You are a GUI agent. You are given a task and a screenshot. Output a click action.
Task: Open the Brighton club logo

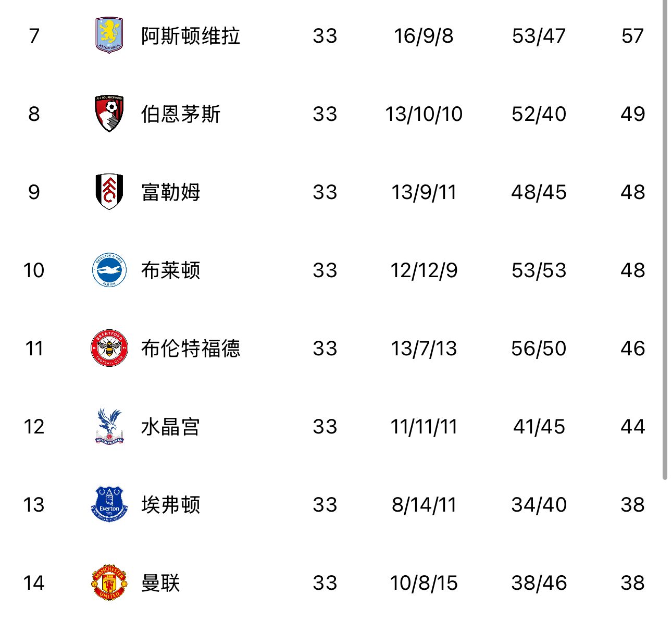pos(109,270)
